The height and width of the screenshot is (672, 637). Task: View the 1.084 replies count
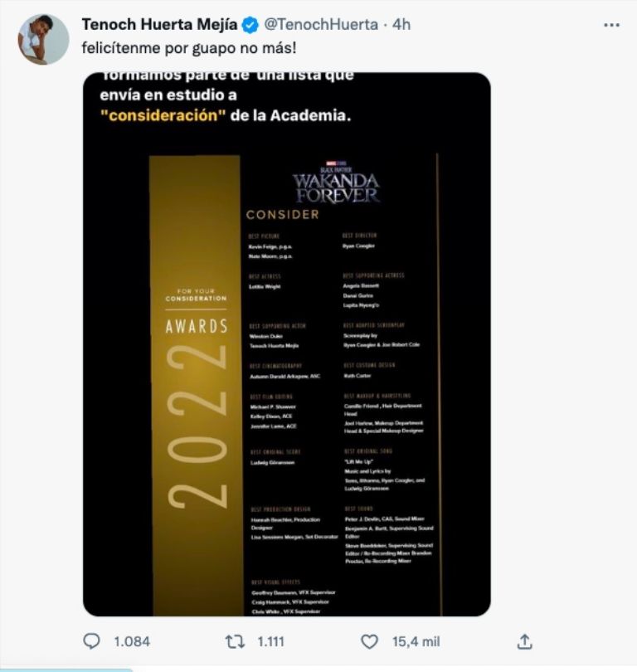(x=130, y=641)
